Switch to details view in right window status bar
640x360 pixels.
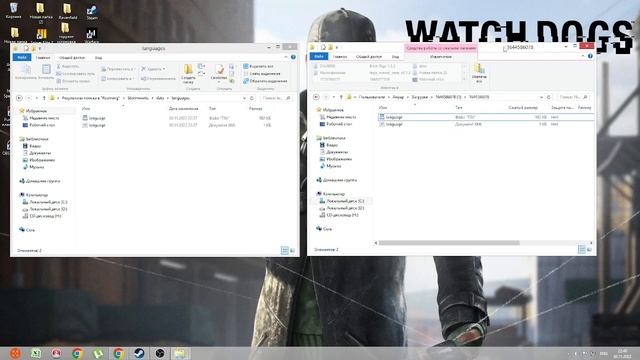click(582, 249)
